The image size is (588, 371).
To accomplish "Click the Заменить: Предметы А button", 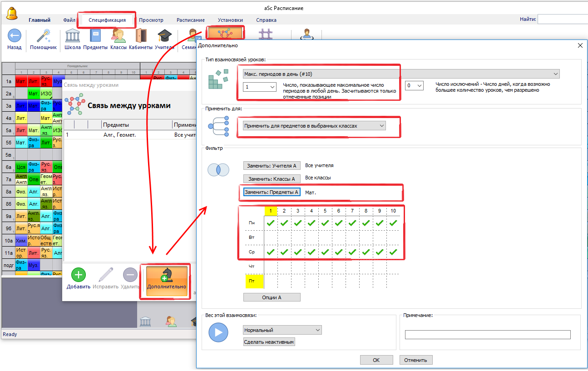I will [x=272, y=192].
